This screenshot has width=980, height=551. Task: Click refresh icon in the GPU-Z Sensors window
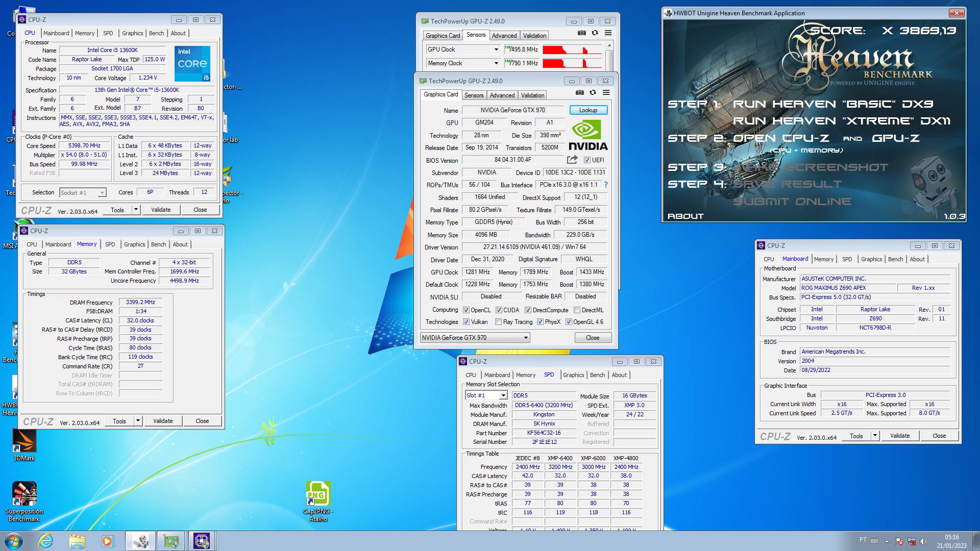pos(595,33)
